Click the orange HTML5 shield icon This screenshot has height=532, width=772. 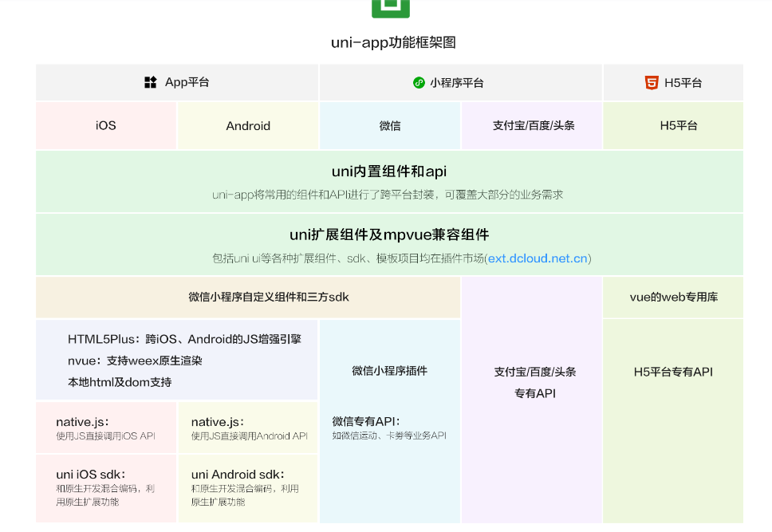click(x=652, y=82)
